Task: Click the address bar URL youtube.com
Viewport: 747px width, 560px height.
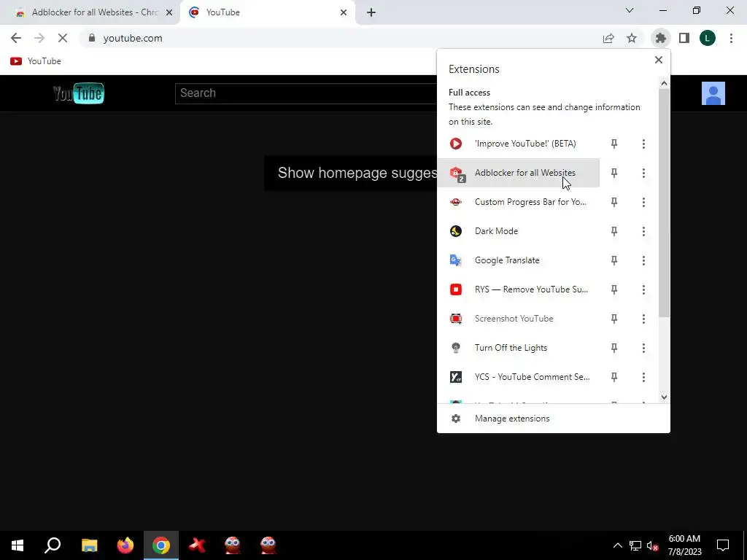Action: click(133, 38)
